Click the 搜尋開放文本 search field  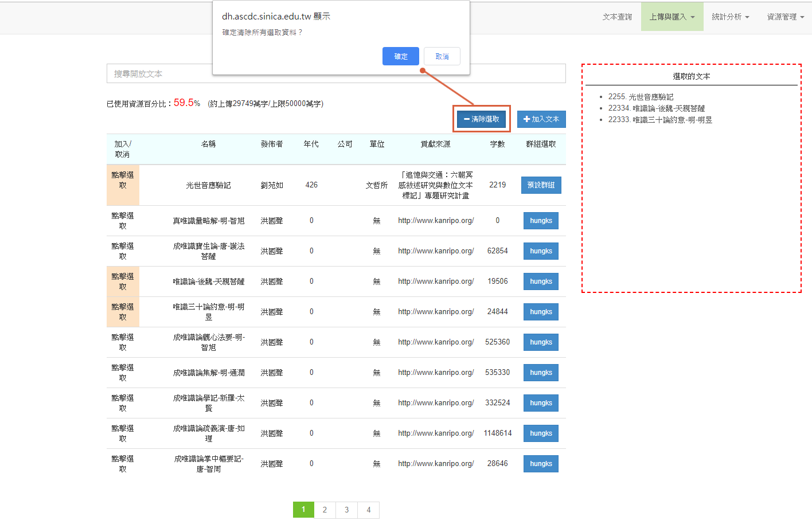(x=336, y=73)
